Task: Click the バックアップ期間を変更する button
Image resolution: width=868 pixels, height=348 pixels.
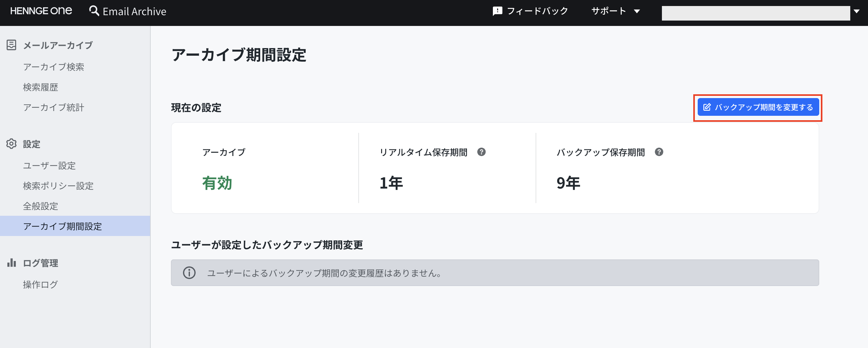Action: (758, 108)
